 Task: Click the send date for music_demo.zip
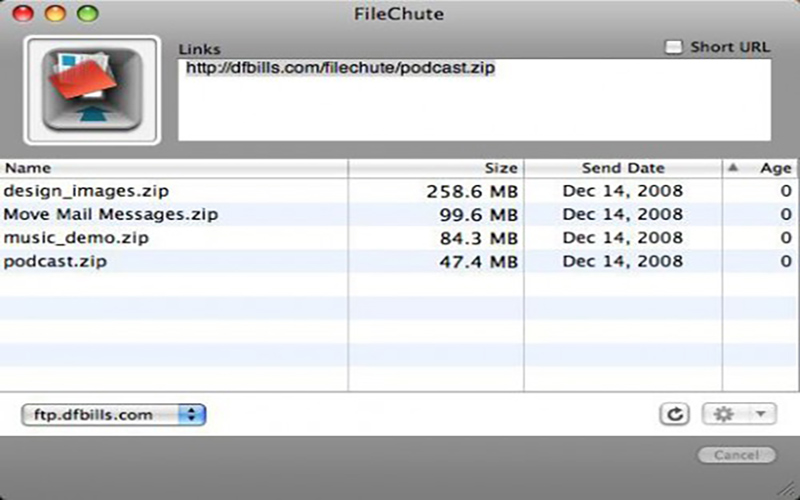coord(622,238)
